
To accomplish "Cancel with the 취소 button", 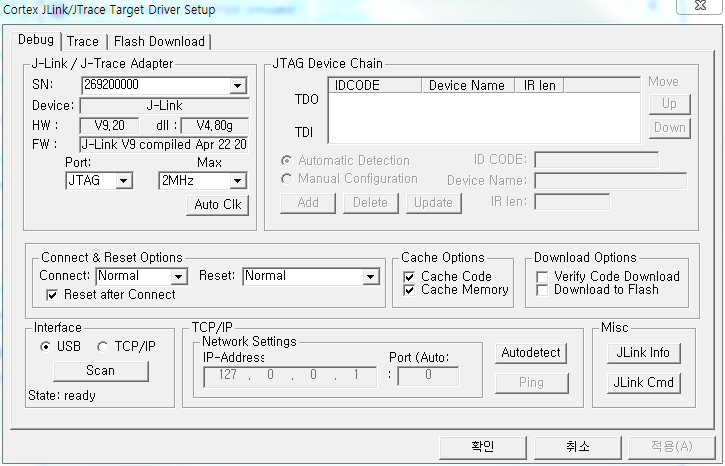I will 578,447.
